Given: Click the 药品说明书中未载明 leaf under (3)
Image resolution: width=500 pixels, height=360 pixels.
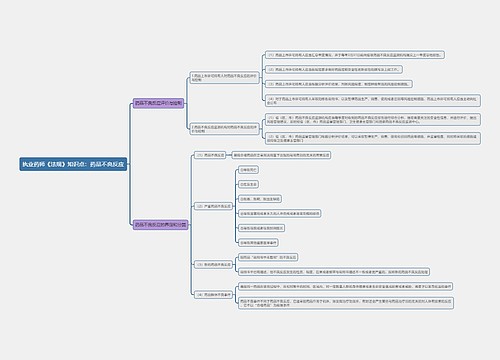Looking at the screenshot, I should tap(268, 257).
